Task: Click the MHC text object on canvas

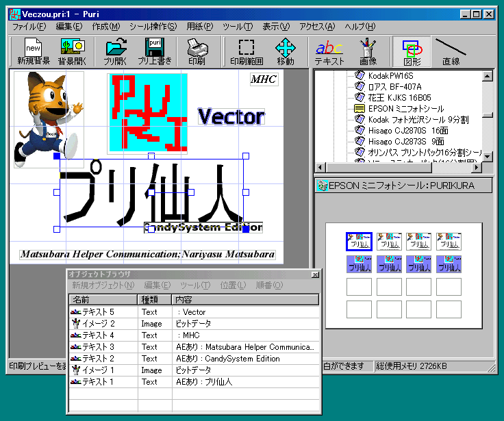Action: (264, 79)
